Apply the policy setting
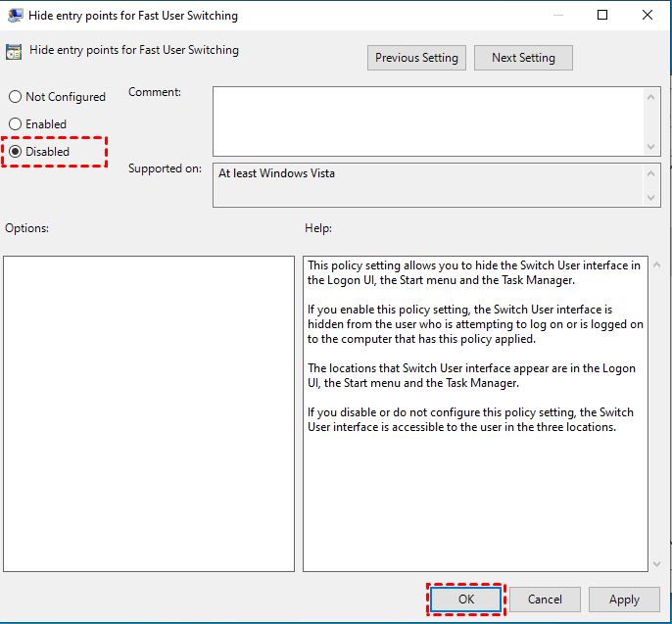Screen dimensions: 672x624 point(624,600)
